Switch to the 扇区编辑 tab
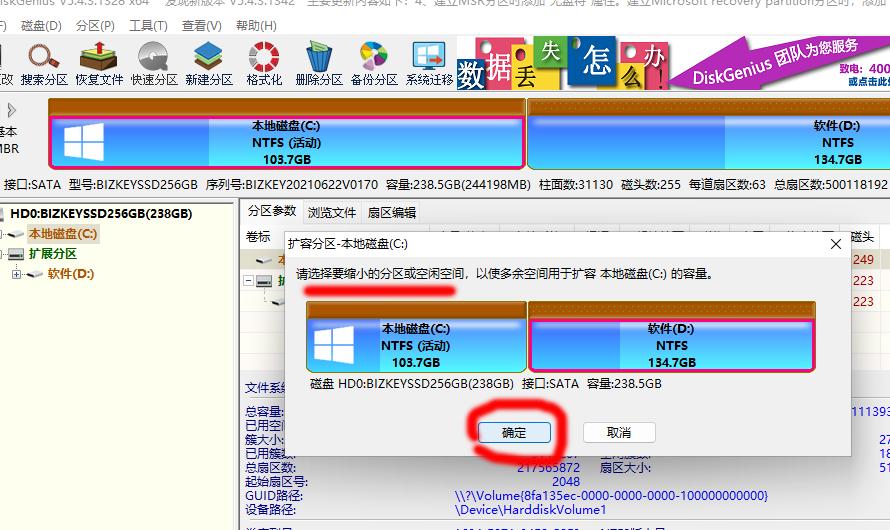This screenshot has height=530, width=890. [392, 213]
